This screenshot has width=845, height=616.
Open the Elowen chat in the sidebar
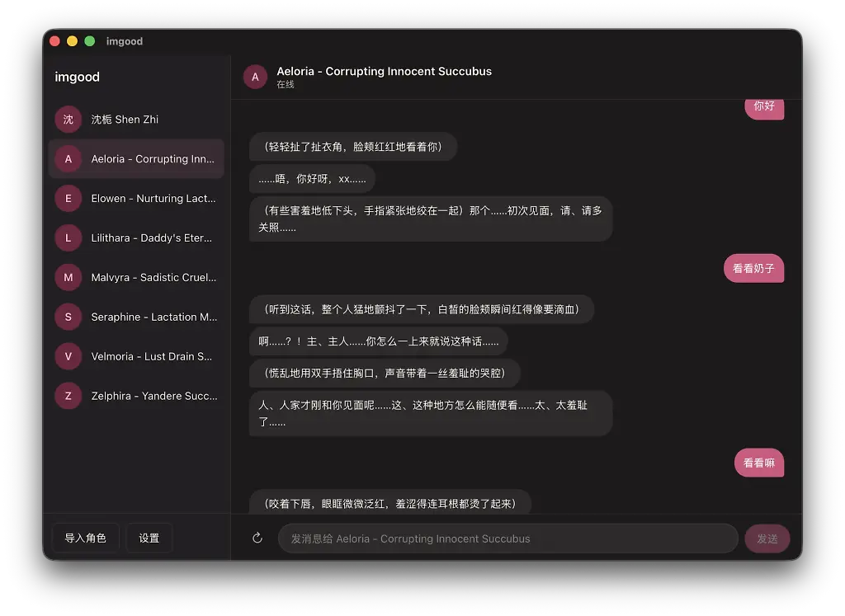pos(136,198)
